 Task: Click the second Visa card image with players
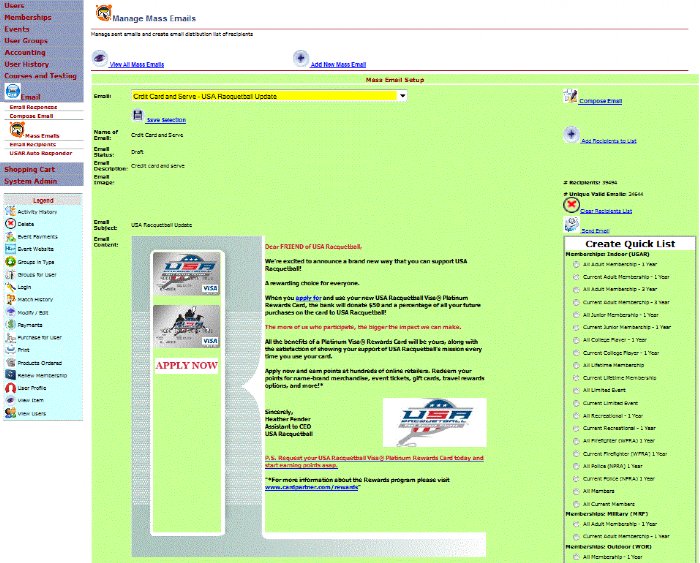tap(187, 326)
